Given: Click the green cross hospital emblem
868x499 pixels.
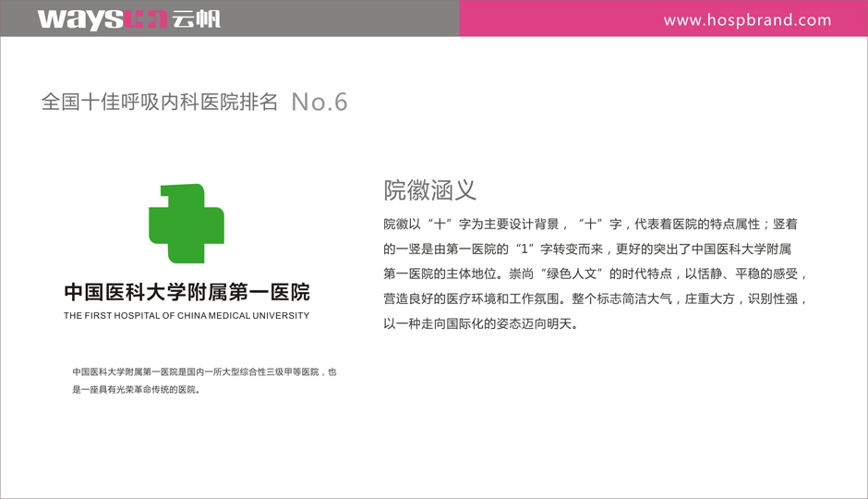Looking at the screenshot, I should 187,224.
